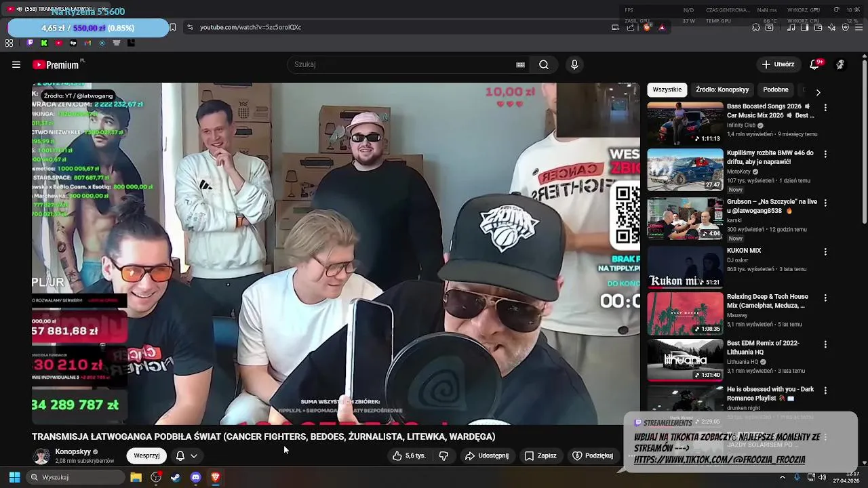
Task: Open options menu for KUKON MIX
Action: [825, 251]
